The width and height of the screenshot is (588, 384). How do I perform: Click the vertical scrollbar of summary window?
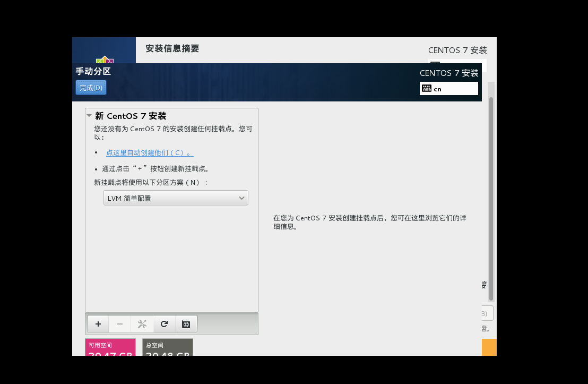point(491,199)
